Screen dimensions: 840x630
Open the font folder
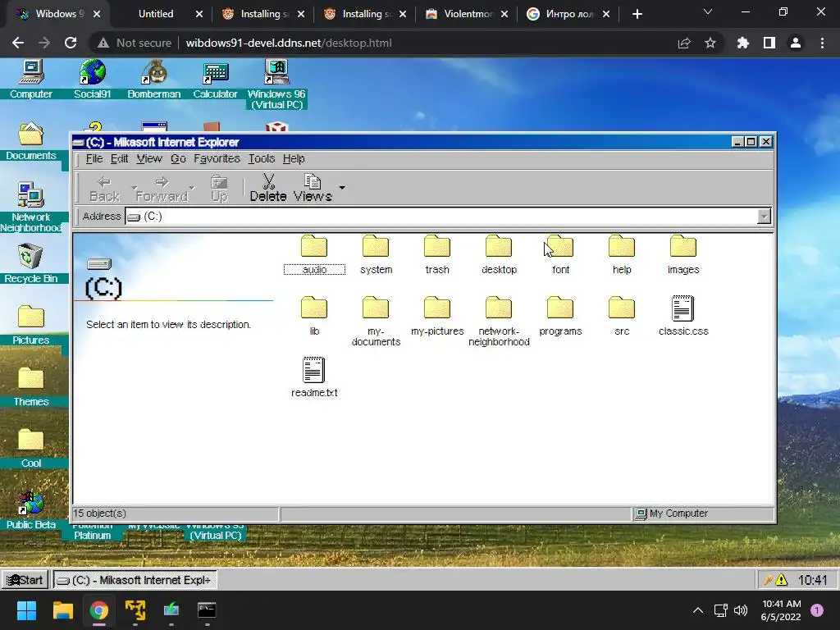click(x=560, y=255)
